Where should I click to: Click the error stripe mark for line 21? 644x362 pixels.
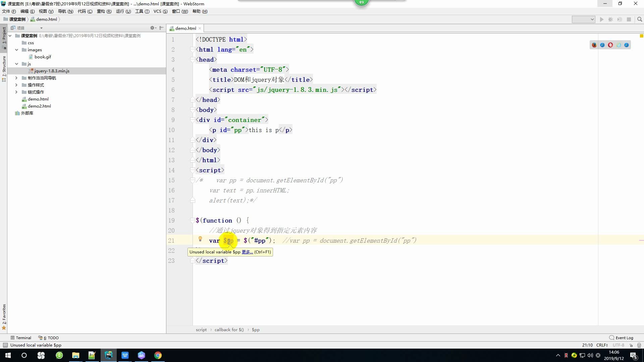(641, 240)
